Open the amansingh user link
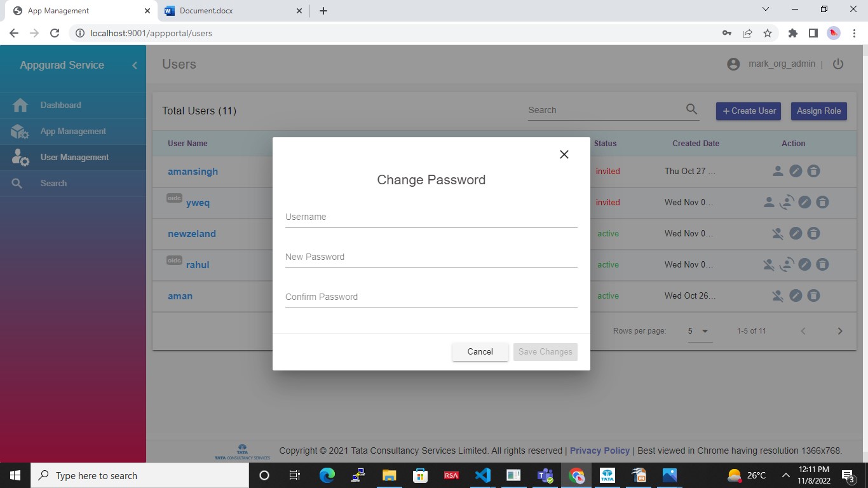The height and width of the screenshot is (488, 868). click(x=193, y=172)
